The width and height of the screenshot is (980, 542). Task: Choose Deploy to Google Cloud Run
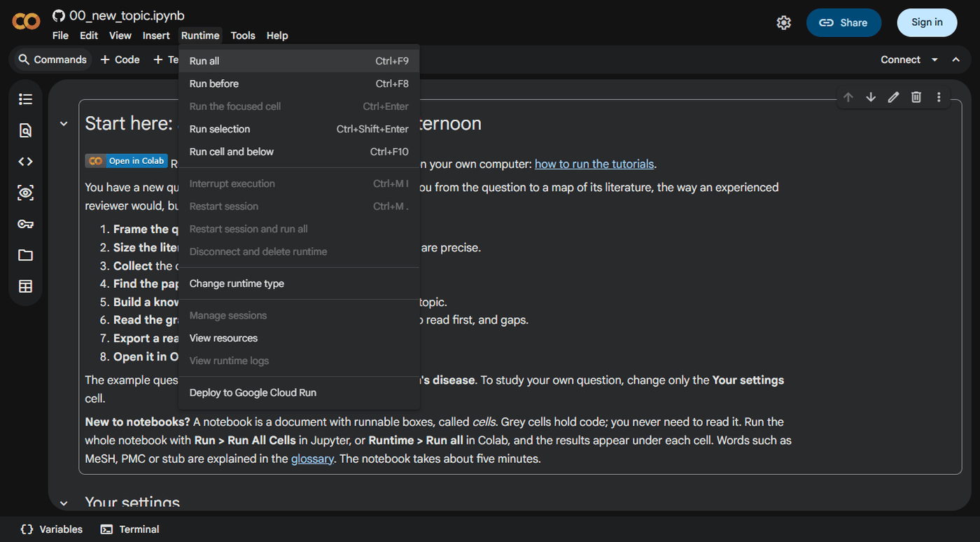(299, 392)
